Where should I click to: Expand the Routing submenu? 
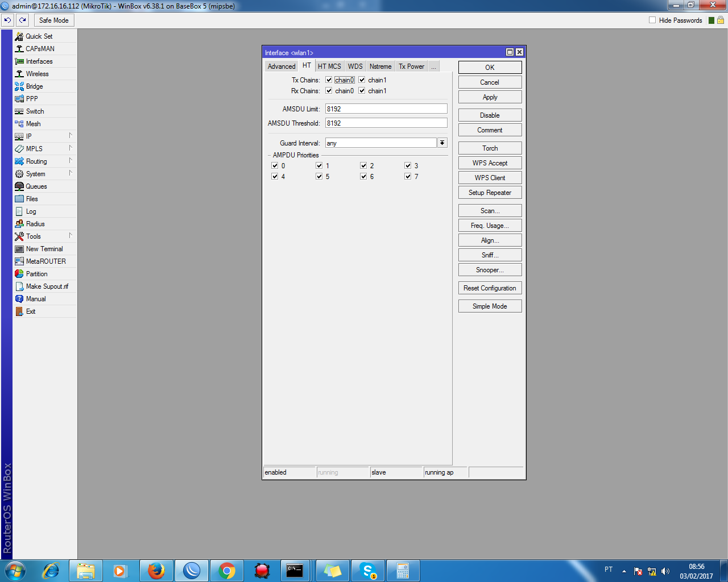[x=71, y=161]
